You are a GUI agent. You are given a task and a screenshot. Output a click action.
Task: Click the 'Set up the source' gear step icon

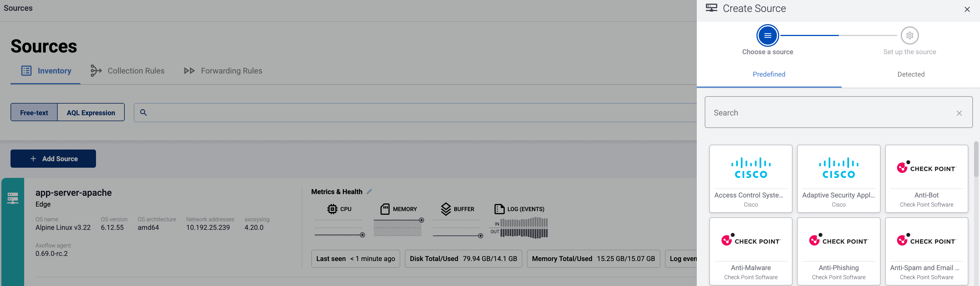[x=909, y=36]
